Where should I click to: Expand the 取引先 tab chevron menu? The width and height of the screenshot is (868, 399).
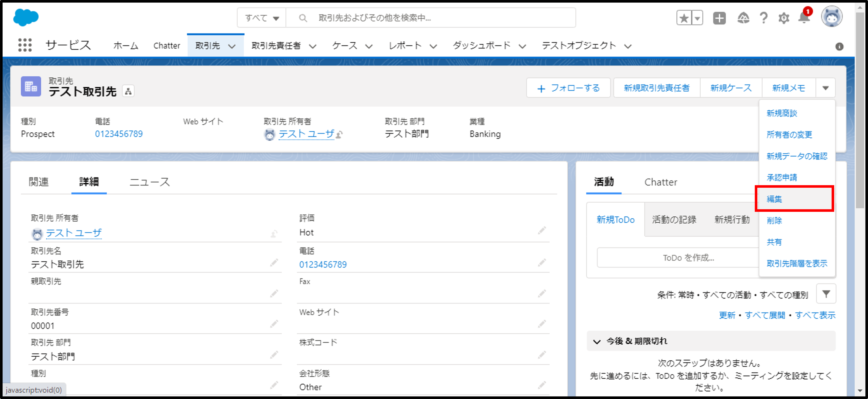click(x=232, y=46)
